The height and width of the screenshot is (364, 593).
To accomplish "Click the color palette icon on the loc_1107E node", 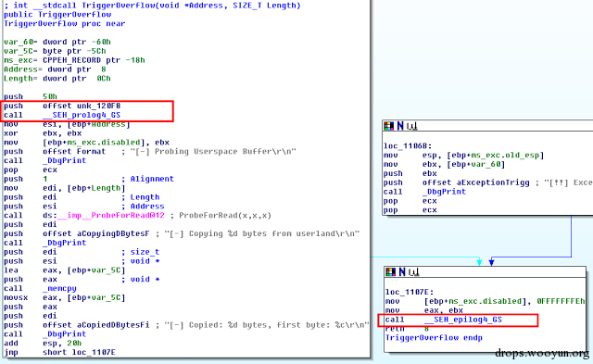I will click(x=390, y=271).
